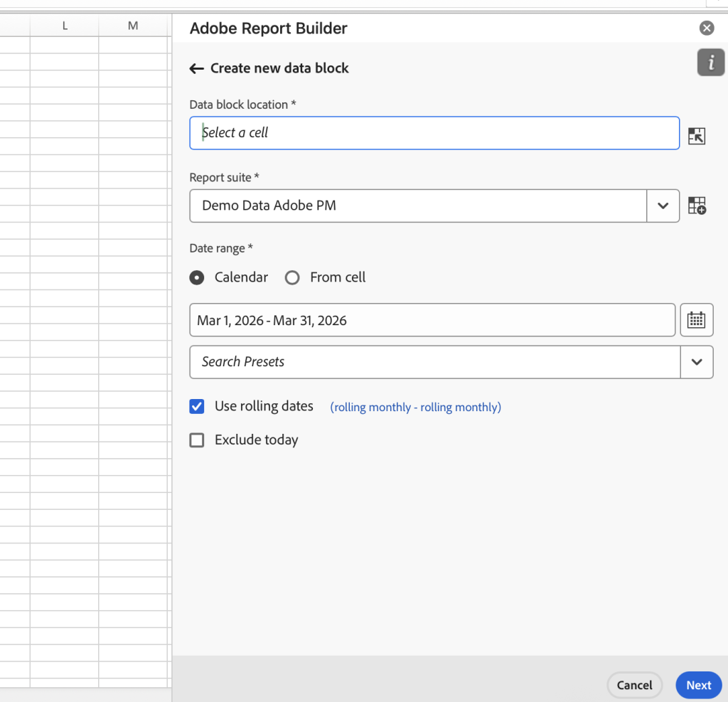Select the column M header
This screenshot has height=702, width=728.
tap(132, 25)
